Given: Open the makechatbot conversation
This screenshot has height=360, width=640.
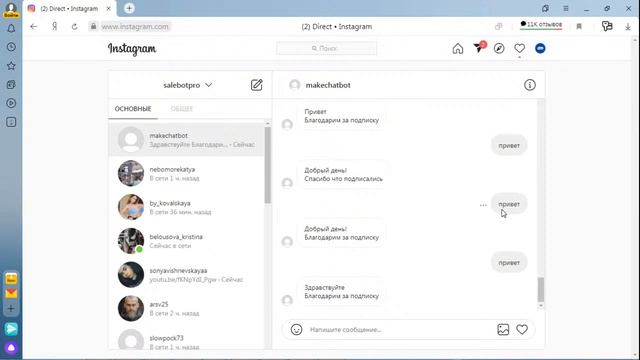Looking at the screenshot, I should pos(187,140).
